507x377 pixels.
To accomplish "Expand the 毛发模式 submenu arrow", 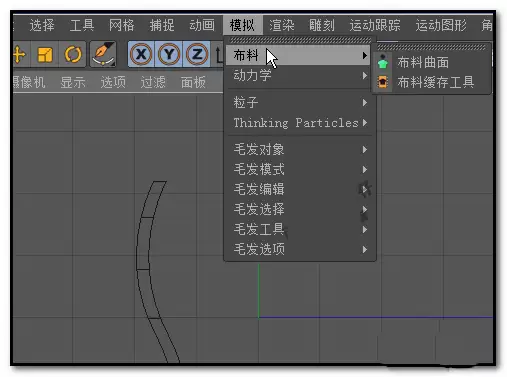I will 365,170.
